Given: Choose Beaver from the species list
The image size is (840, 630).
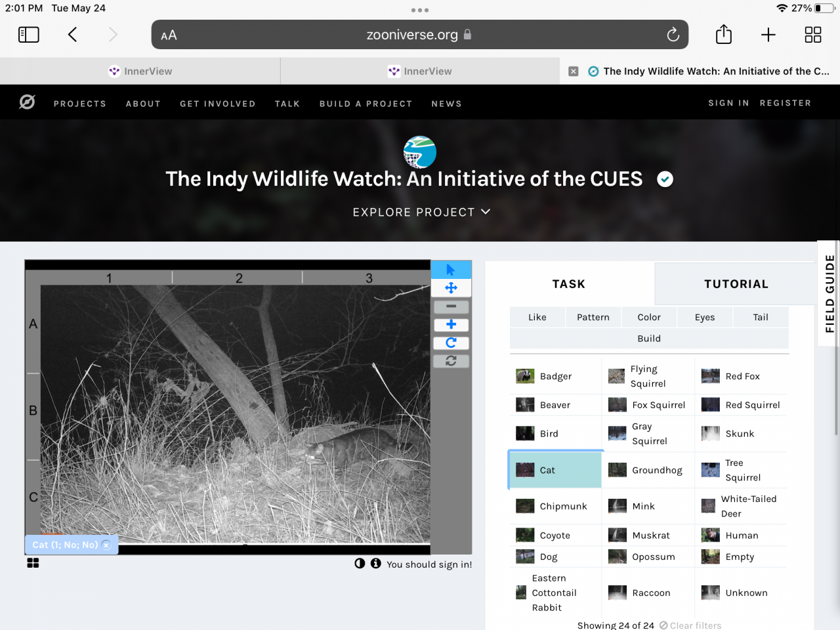Looking at the screenshot, I should click(555, 405).
